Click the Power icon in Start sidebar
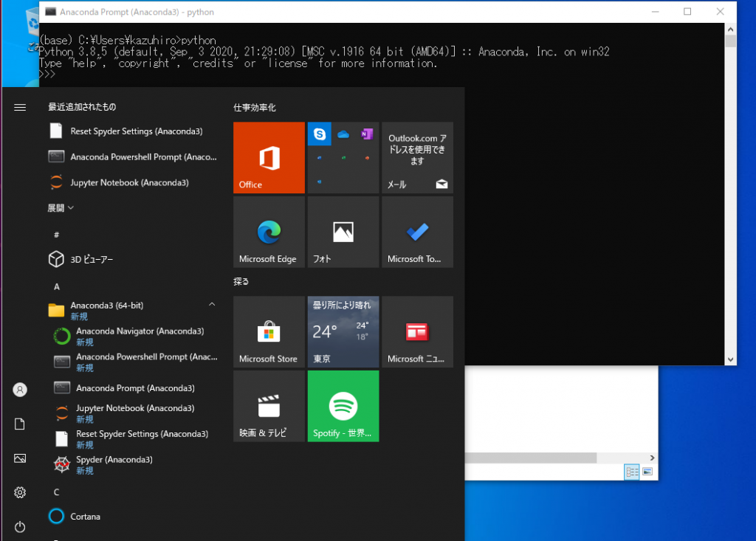 (x=20, y=526)
